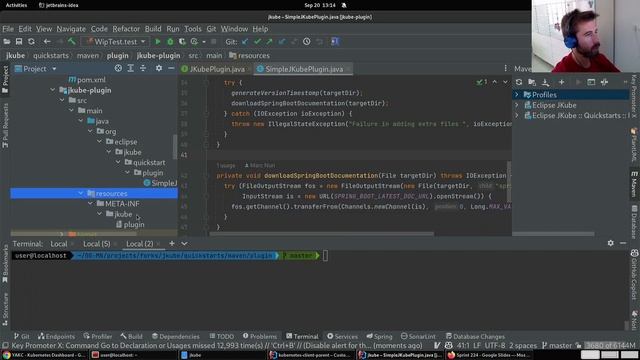This screenshot has height=360, width=640.
Task: Click Expand All in the Project panel
Action: pyautogui.click(x=131, y=69)
